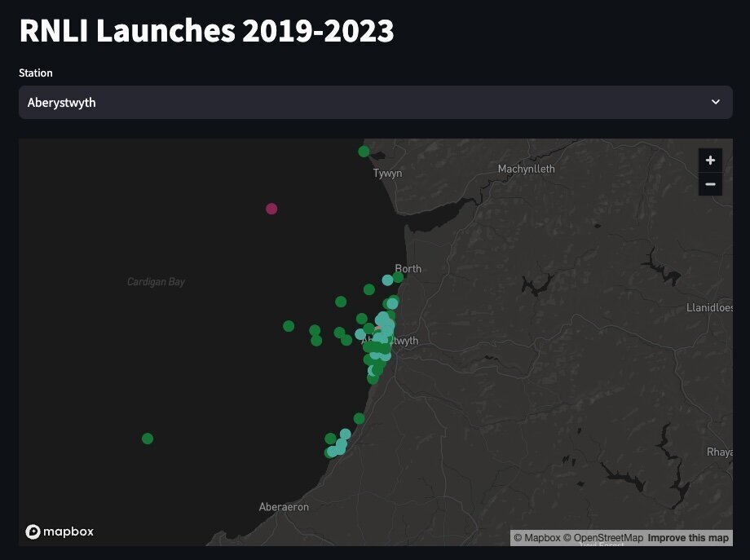The height and width of the screenshot is (560, 750).
Task: Select the dark green marker right of Borth marker
Action: pyautogui.click(x=398, y=277)
